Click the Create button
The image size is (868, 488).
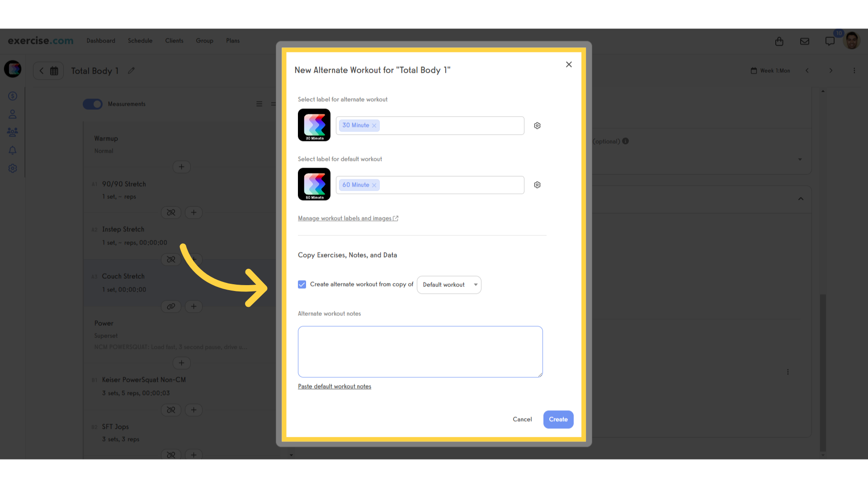pyautogui.click(x=558, y=419)
